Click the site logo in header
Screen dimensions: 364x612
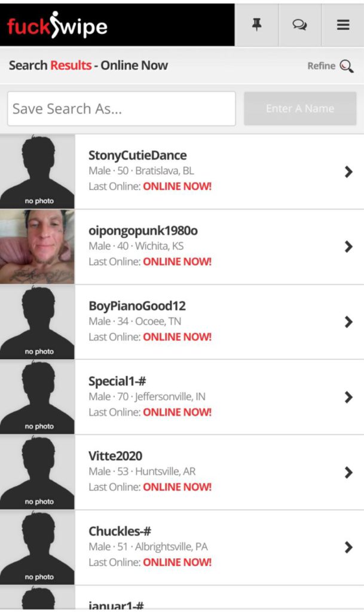57,26
